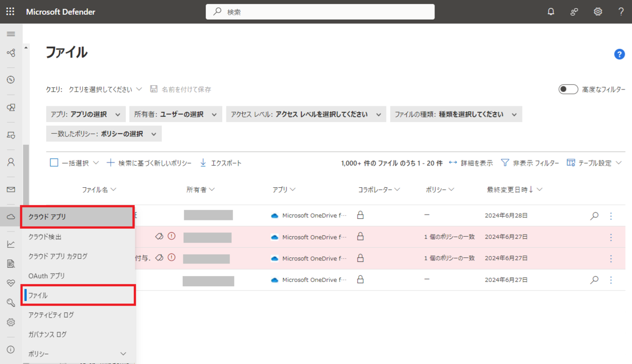The width and height of the screenshot is (632, 364).
Task: Open the line chart reports icon in sidebar
Action: coord(11,244)
